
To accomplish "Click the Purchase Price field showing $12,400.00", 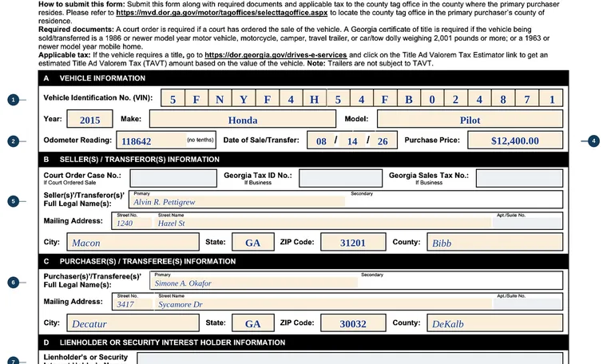I will coord(515,140).
